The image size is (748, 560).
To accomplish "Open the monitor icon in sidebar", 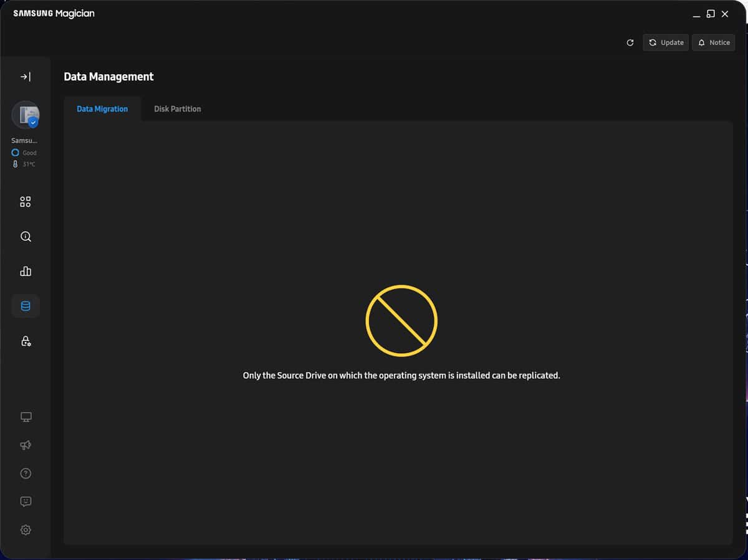I will pos(26,417).
